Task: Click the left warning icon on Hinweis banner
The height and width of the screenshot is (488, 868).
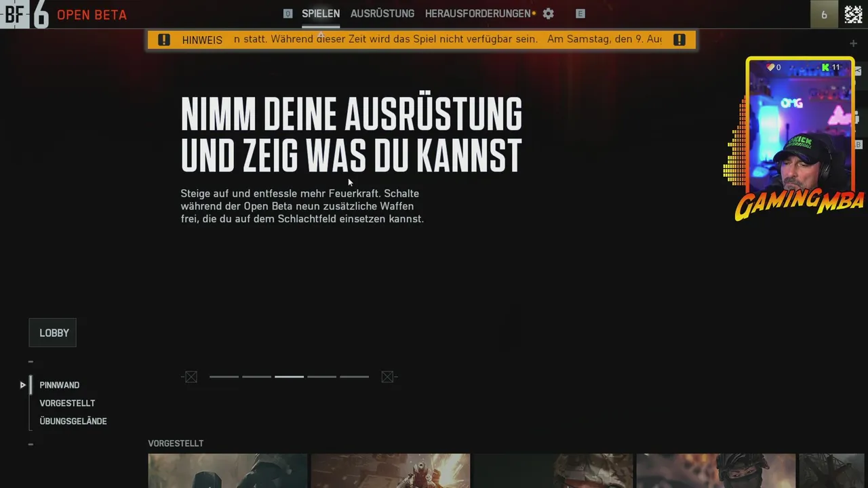Action: tap(164, 39)
